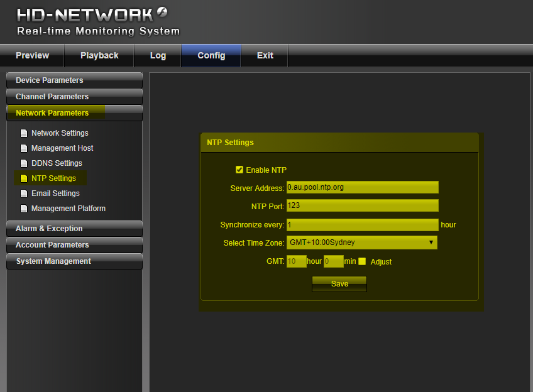The height and width of the screenshot is (392, 533).
Task: Open Email Settings page
Action: (55, 193)
